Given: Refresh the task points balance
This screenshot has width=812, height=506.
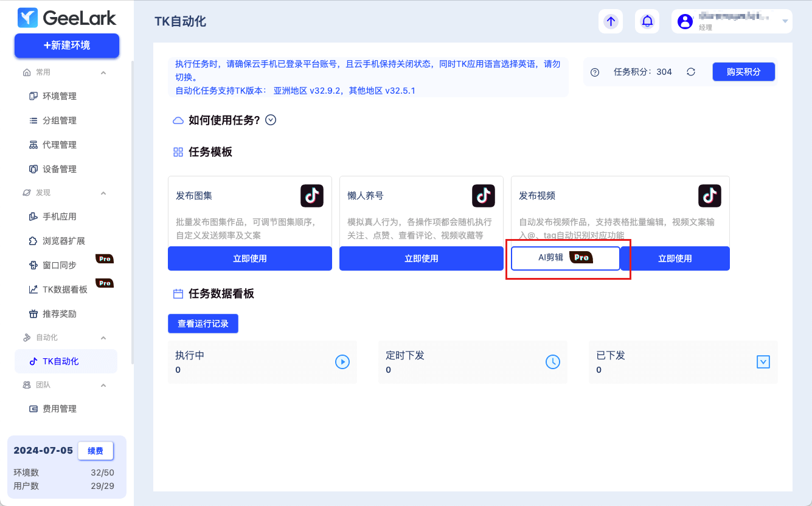Looking at the screenshot, I should (x=691, y=72).
